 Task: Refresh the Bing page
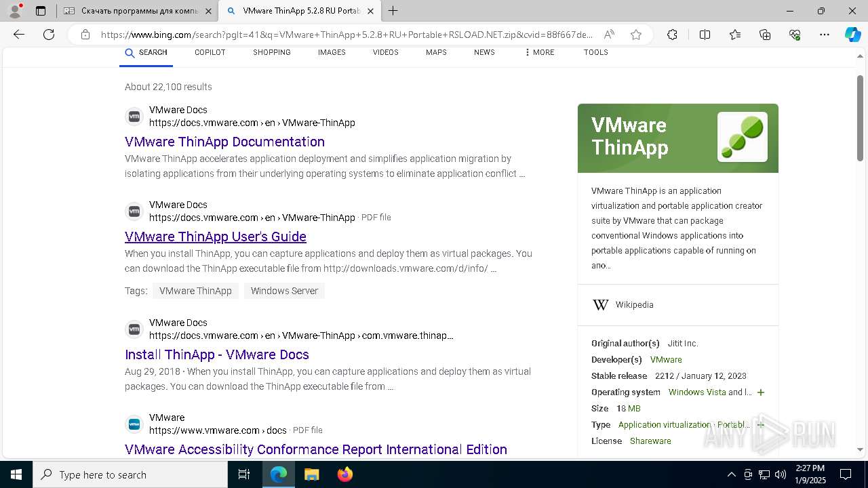click(49, 35)
